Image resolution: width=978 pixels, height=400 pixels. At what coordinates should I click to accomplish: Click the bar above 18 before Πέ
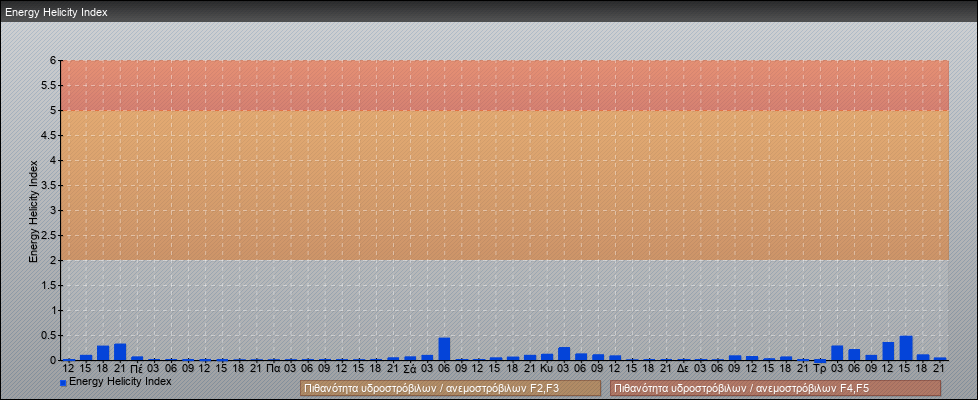pos(103,353)
